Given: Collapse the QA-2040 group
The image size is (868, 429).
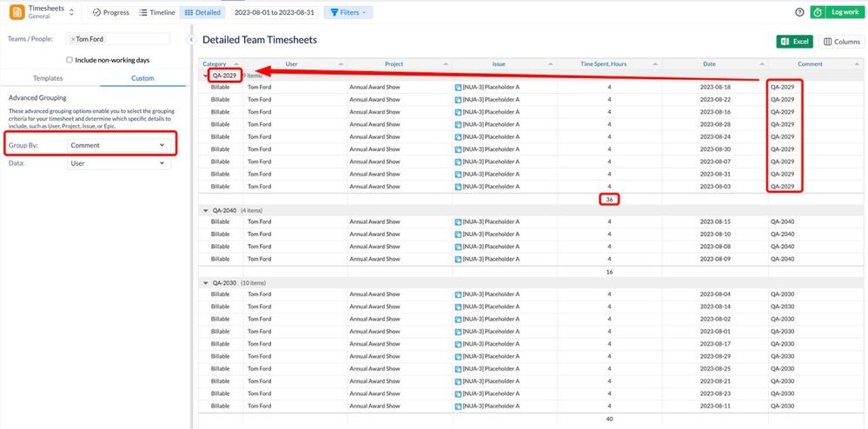Looking at the screenshot, I should click(206, 211).
